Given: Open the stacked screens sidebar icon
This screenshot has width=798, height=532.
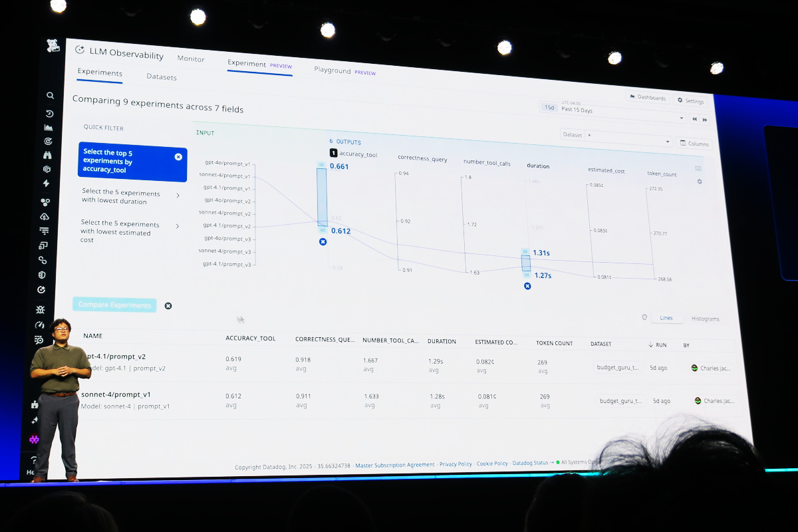Looking at the screenshot, I should coord(43,245).
